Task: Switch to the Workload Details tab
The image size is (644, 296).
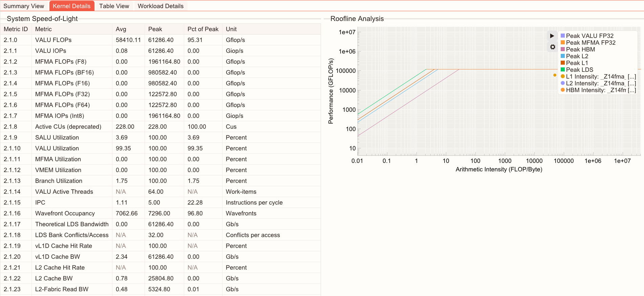Action: [160, 6]
